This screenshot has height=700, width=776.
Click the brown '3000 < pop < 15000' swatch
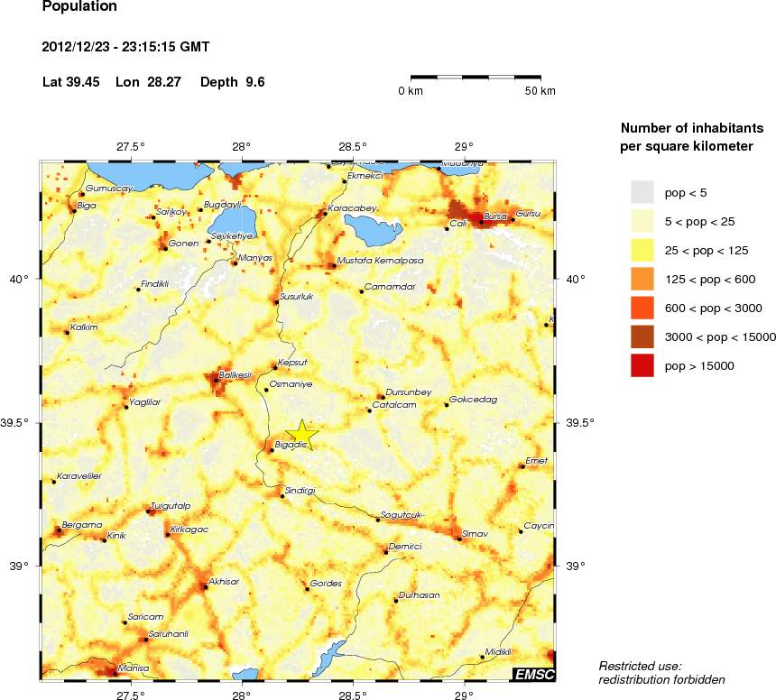642,336
